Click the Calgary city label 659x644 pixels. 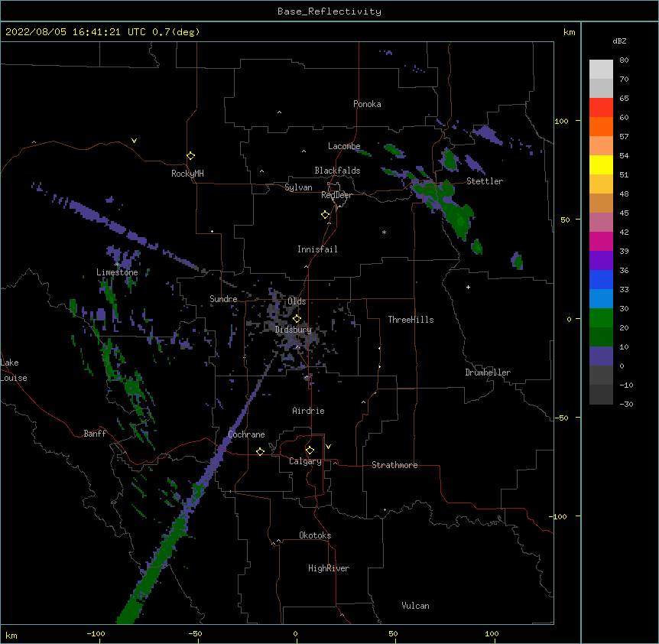tap(305, 461)
